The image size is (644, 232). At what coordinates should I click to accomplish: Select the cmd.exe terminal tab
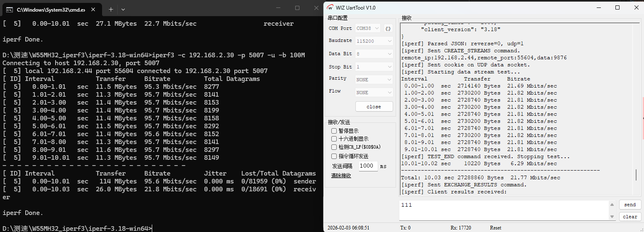(x=50, y=9)
